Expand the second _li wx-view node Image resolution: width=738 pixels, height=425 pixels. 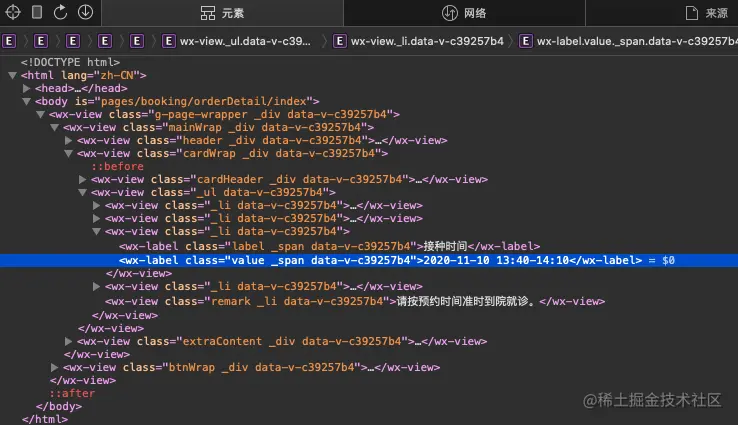(96, 218)
